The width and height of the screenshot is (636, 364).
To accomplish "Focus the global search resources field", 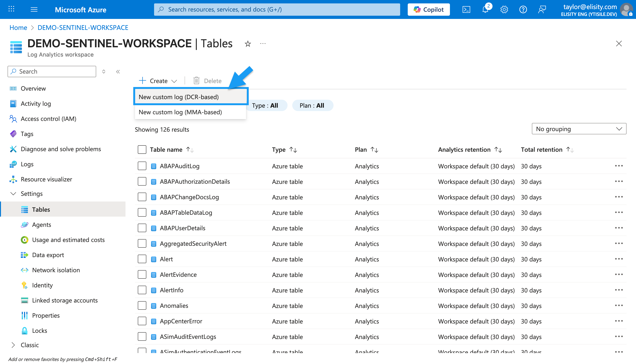I will tap(277, 9).
